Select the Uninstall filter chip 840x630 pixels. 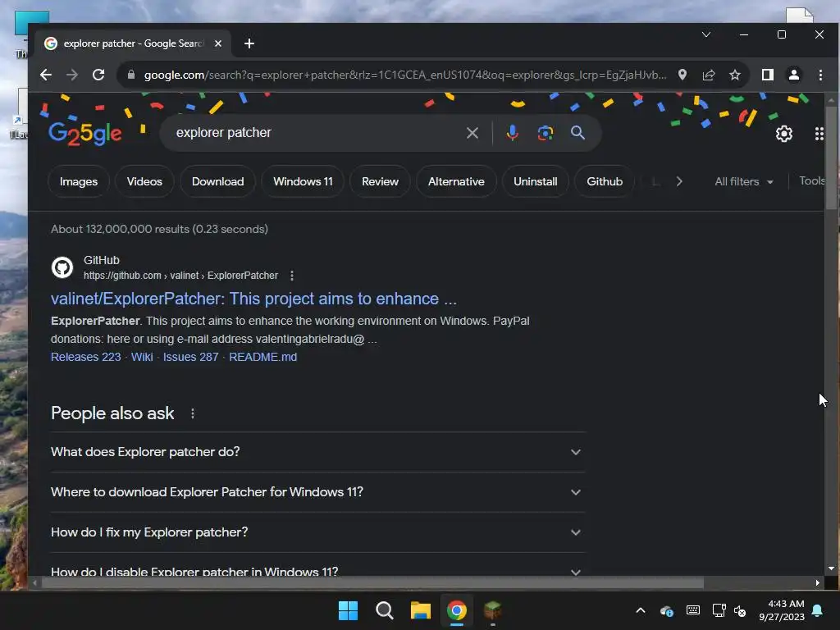point(535,181)
